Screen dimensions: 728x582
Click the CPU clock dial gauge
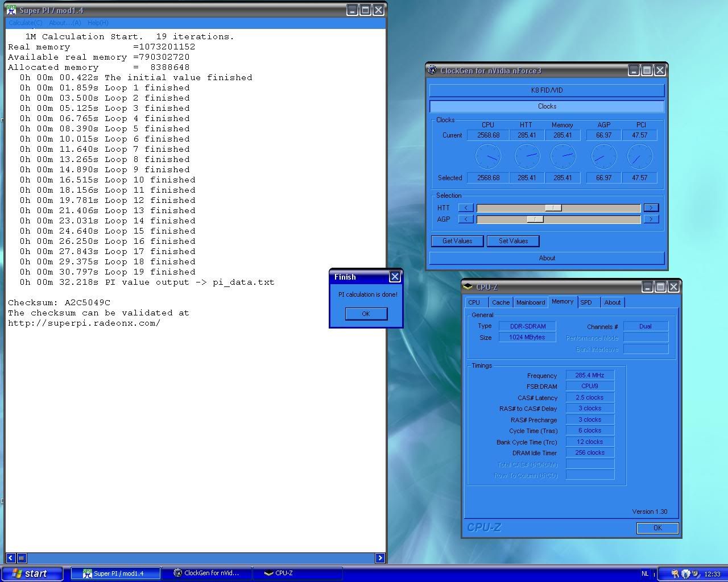[x=488, y=156]
